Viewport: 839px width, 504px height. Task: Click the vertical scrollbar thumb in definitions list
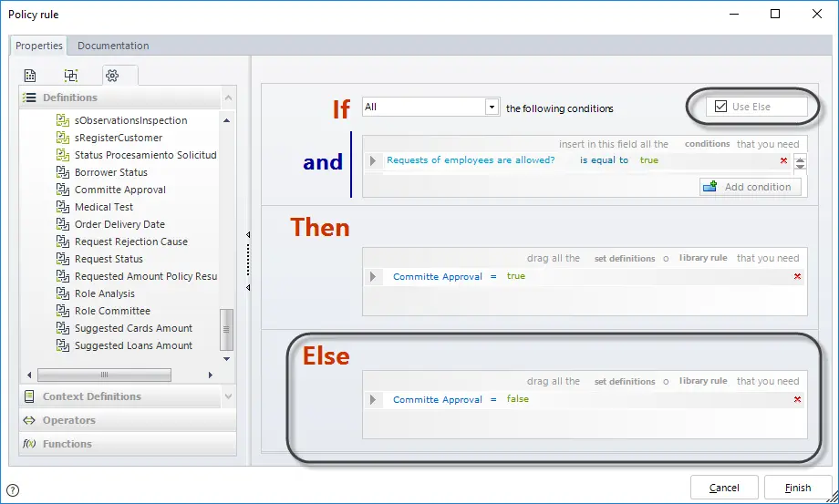(227, 329)
